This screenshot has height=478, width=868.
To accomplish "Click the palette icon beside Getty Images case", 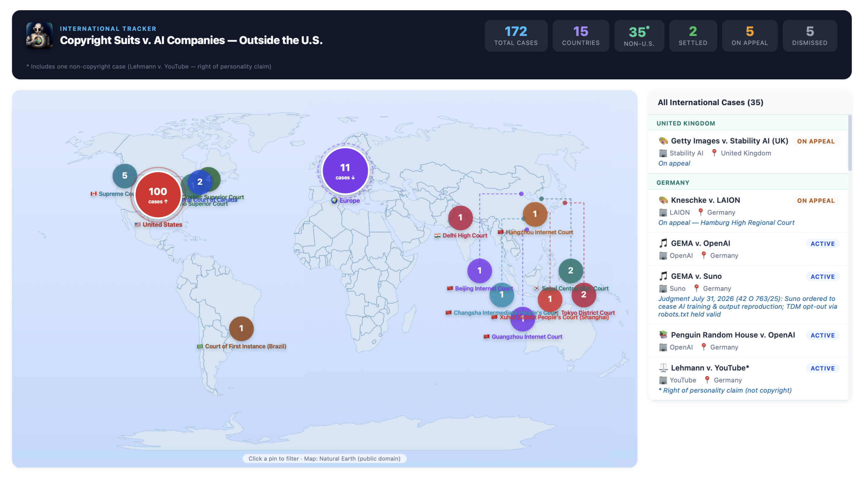I will point(663,141).
